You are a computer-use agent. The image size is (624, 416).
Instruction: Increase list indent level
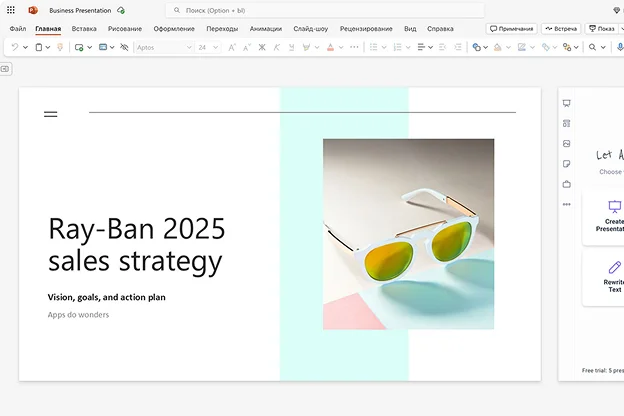pos(458,47)
